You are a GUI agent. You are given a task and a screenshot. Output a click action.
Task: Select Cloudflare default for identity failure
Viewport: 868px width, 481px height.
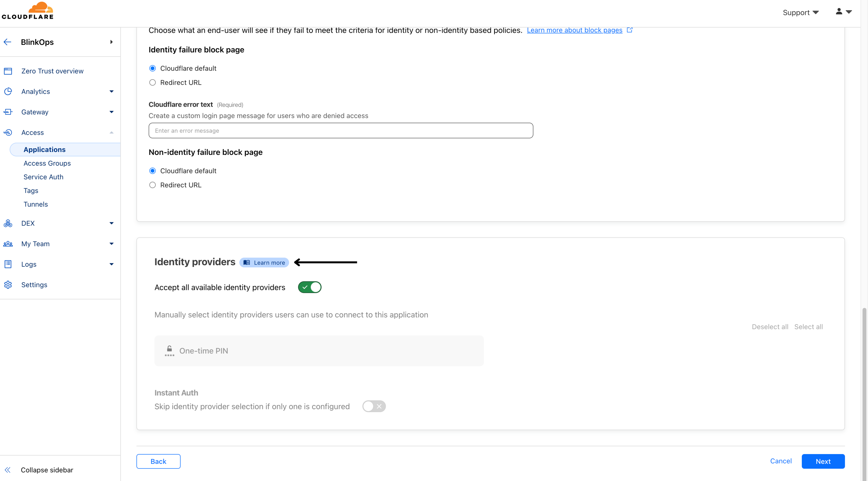pos(153,68)
